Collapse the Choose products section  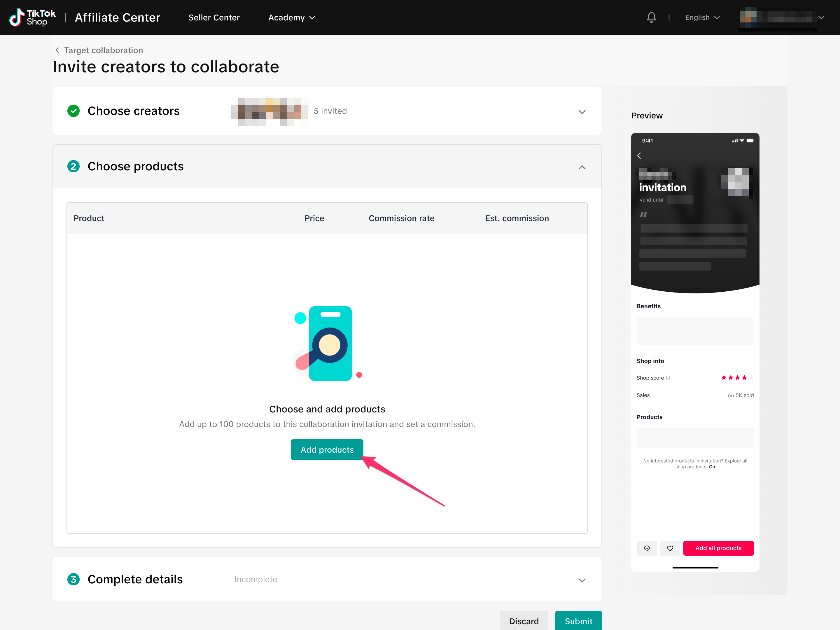coord(582,167)
